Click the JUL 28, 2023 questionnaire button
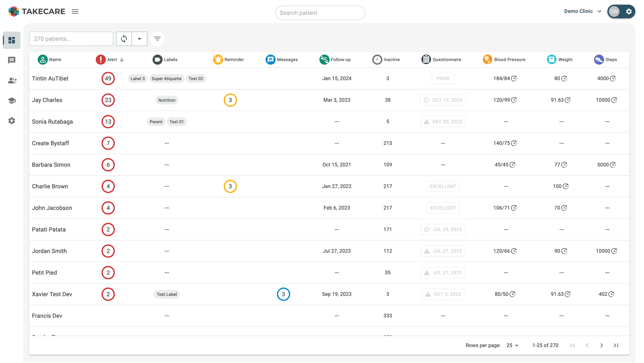This screenshot has width=644, height=363. pos(443,230)
